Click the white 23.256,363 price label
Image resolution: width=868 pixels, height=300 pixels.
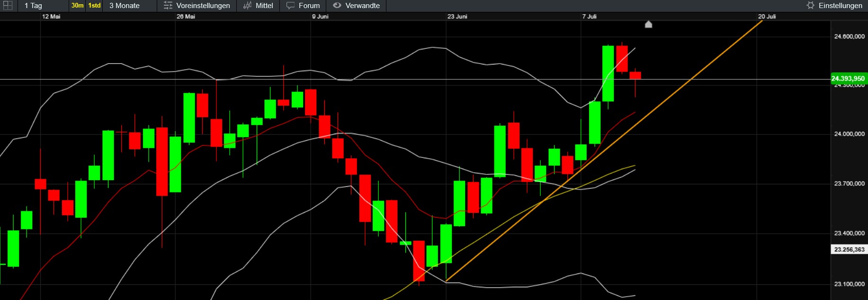click(x=849, y=249)
